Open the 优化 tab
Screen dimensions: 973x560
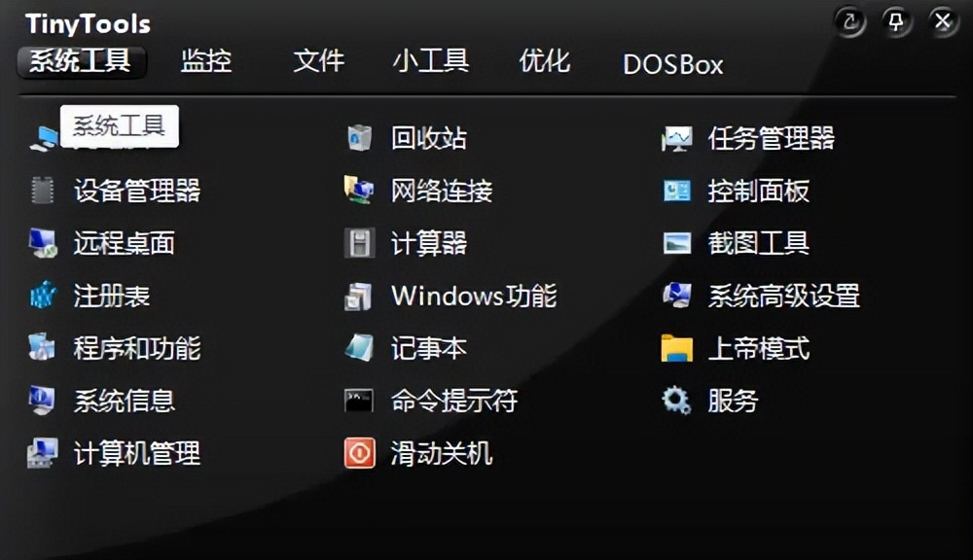[544, 61]
